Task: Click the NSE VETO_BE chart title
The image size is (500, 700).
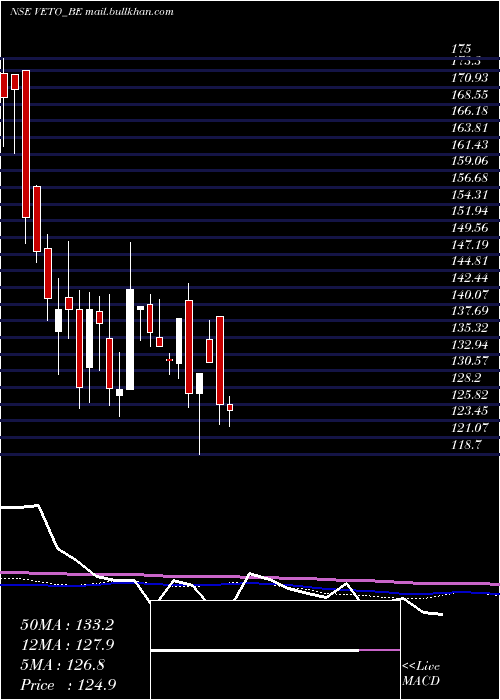Action: [x=92, y=12]
